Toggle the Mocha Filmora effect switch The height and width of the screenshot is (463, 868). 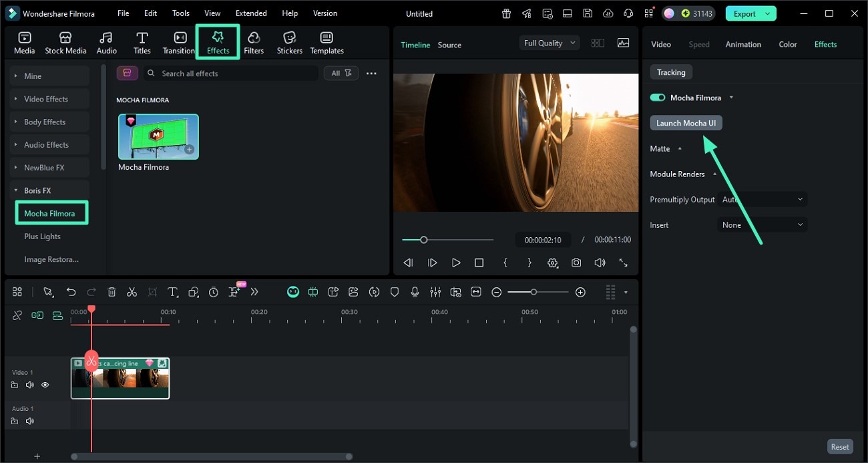click(658, 98)
